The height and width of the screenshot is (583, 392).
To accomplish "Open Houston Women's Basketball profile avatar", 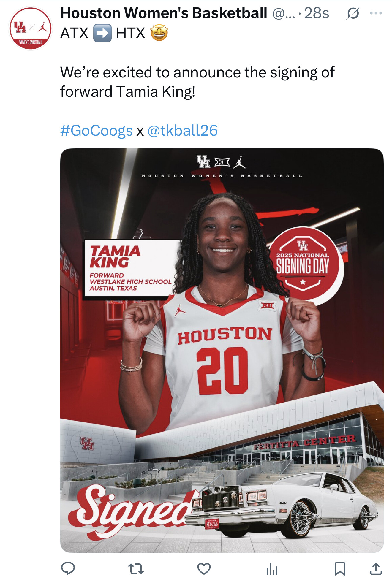I will 30,28.
